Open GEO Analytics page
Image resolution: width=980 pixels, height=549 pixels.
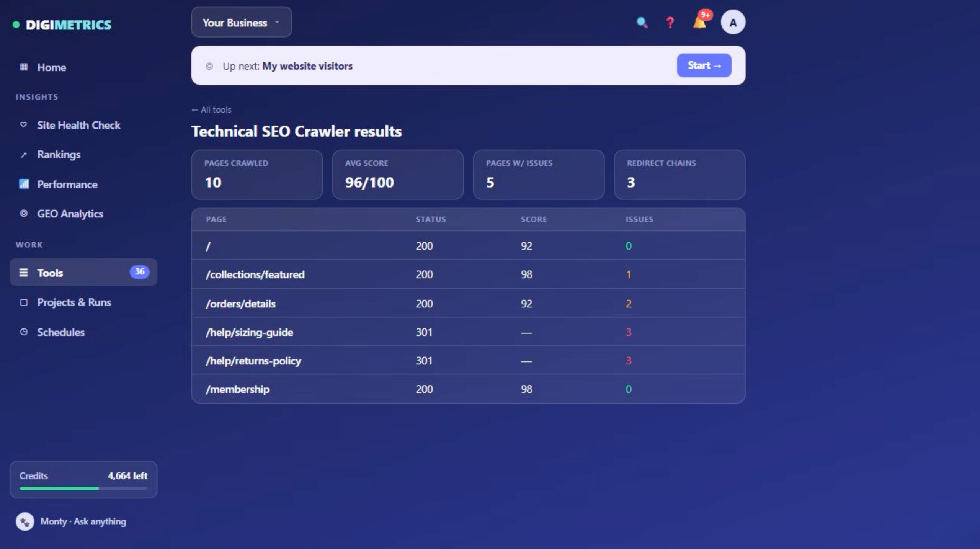click(x=83, y=214)
